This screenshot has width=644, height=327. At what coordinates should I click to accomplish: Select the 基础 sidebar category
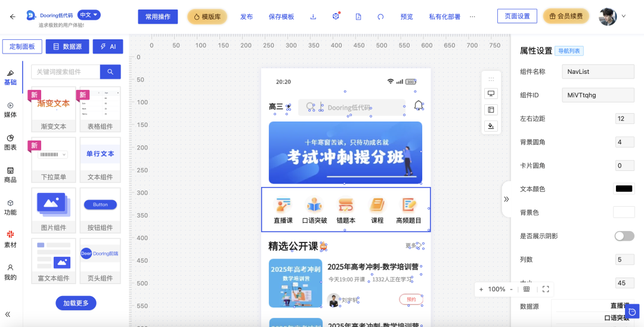click(x=10, y=77)
